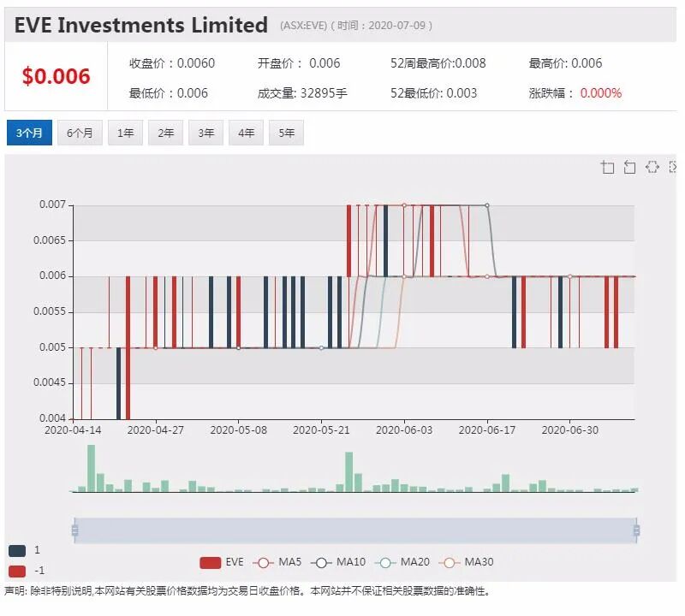Toggle the MA10 line in legend
Screen dimensions: 685x616
[x=338, y=562]
